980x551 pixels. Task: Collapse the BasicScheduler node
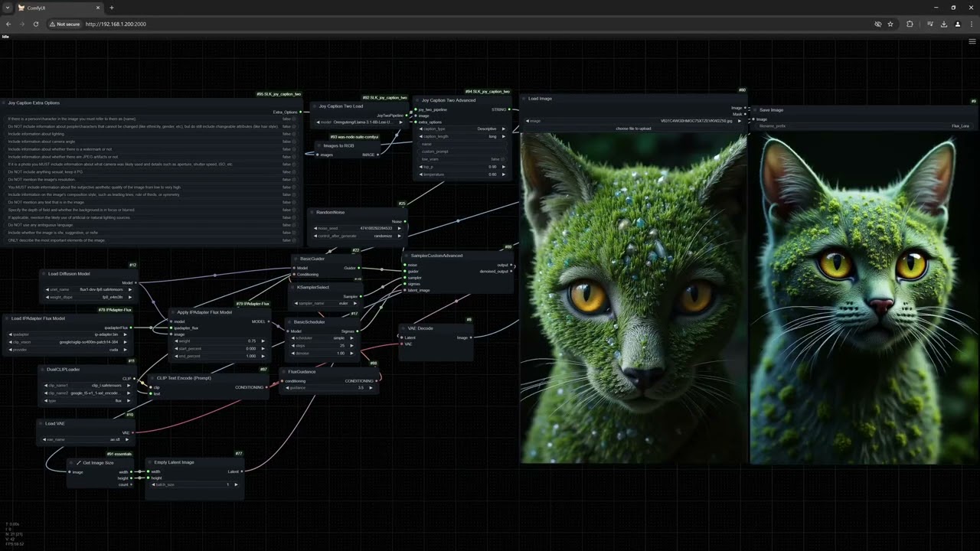(289, 321)
